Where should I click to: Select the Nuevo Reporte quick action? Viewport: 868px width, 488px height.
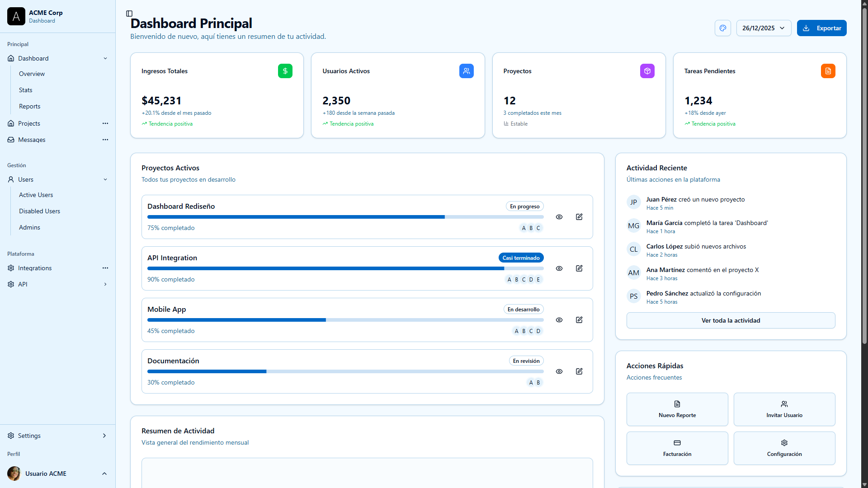tap(677, 409)
